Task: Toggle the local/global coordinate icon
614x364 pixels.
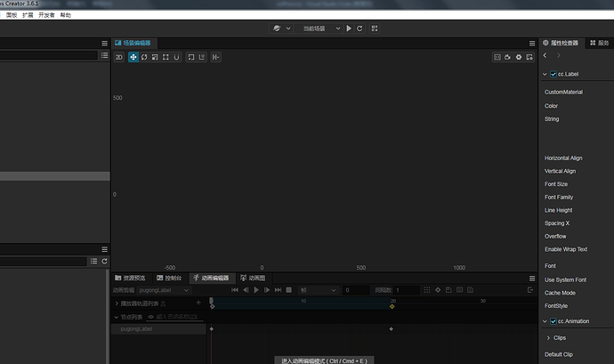Action: click(202, 57)
